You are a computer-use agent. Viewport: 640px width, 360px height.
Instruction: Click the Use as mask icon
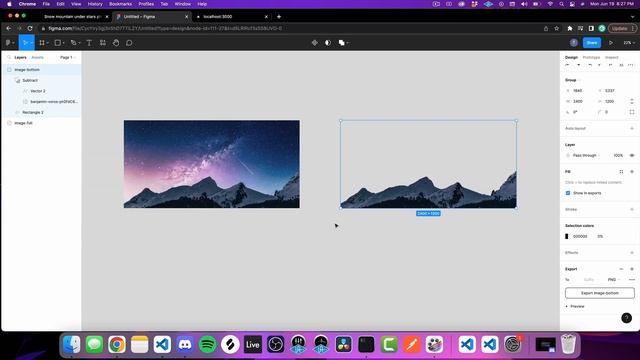pyautogui.click(x=328, y=42)
